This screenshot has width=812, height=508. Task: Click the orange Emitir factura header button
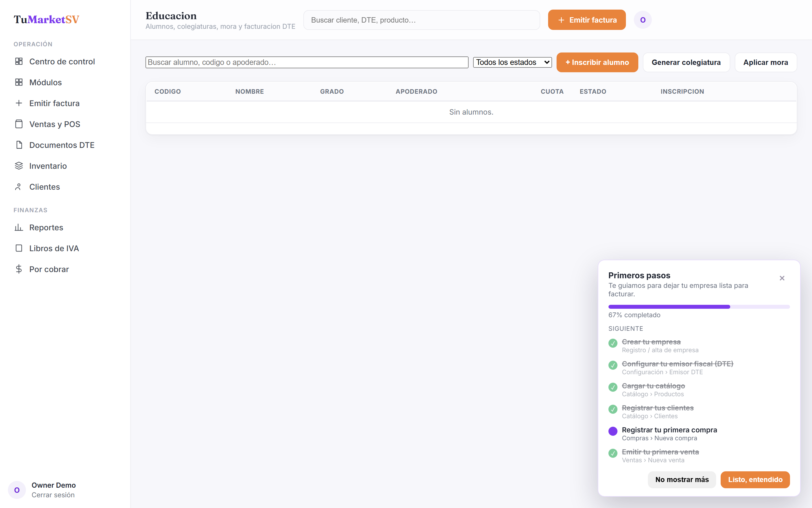pyautogui.click(x=586, y=20)
